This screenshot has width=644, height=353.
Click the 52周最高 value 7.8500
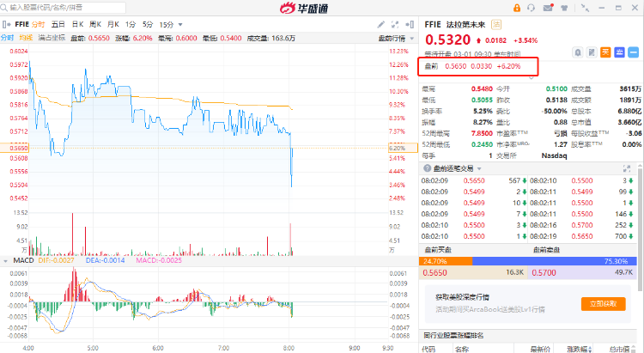click(x=482, y=134)
